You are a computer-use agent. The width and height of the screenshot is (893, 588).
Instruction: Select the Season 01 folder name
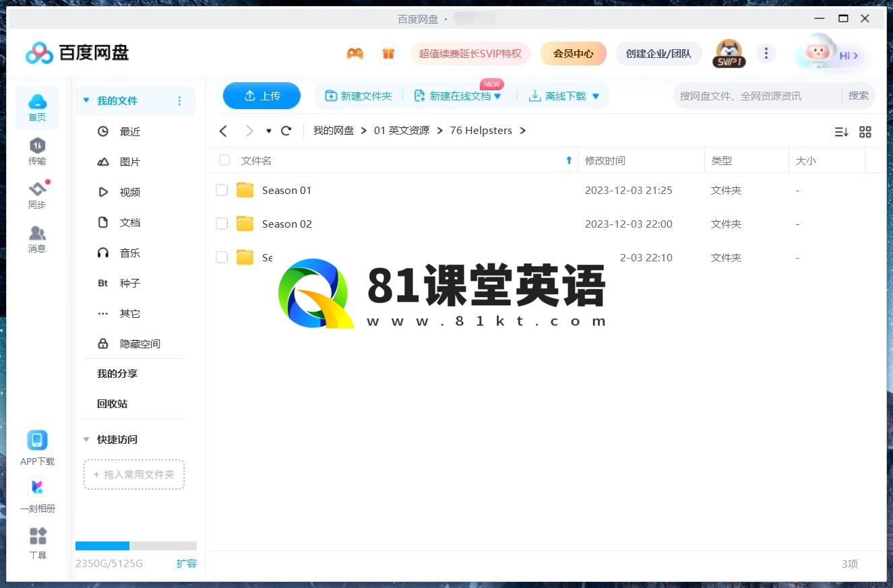pyautogui.click(x=287, y=190)
